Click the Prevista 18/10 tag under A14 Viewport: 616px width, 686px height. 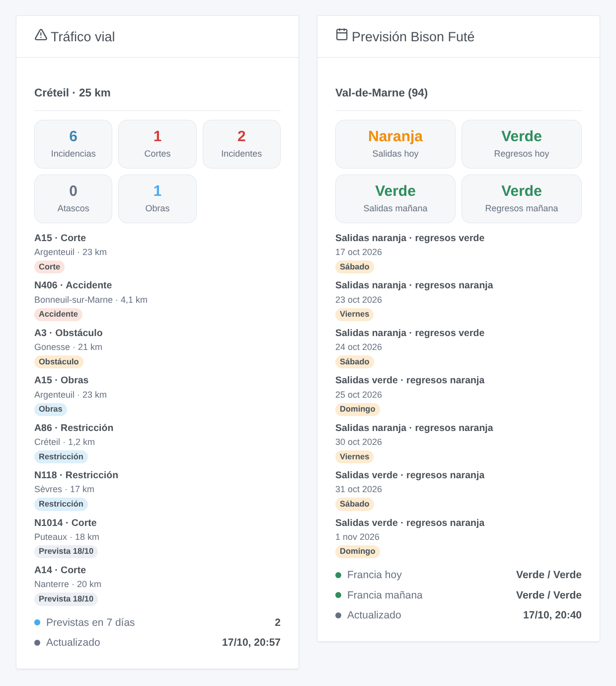point(66,599)
